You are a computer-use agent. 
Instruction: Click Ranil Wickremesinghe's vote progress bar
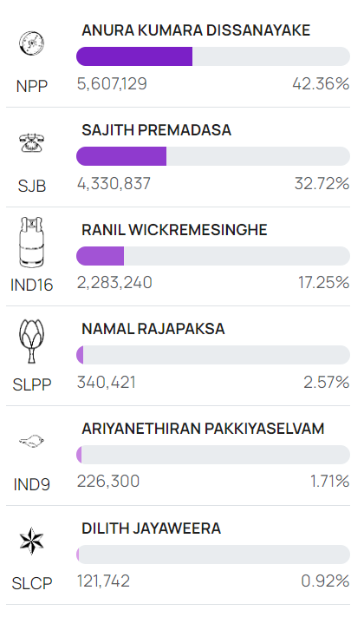(x=213, y=256)
